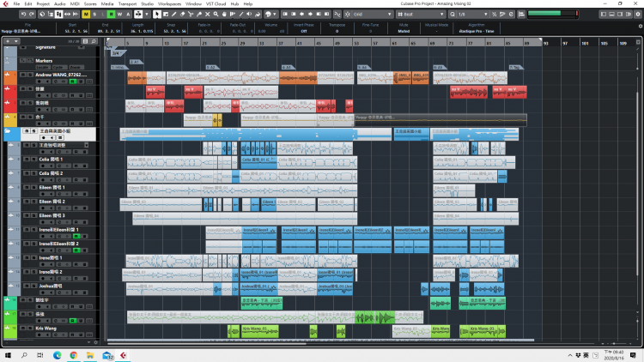
Task: Open the Transport menu
Action: 127,3
